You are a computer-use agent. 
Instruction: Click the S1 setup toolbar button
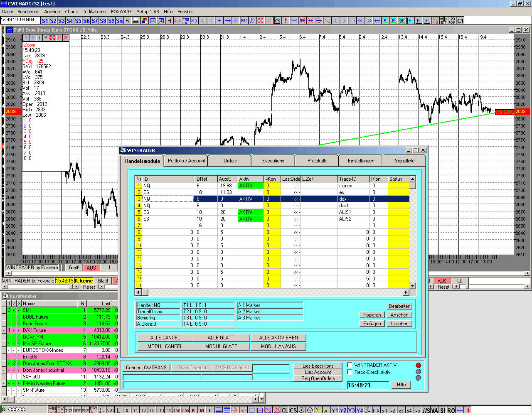[45, 21]
